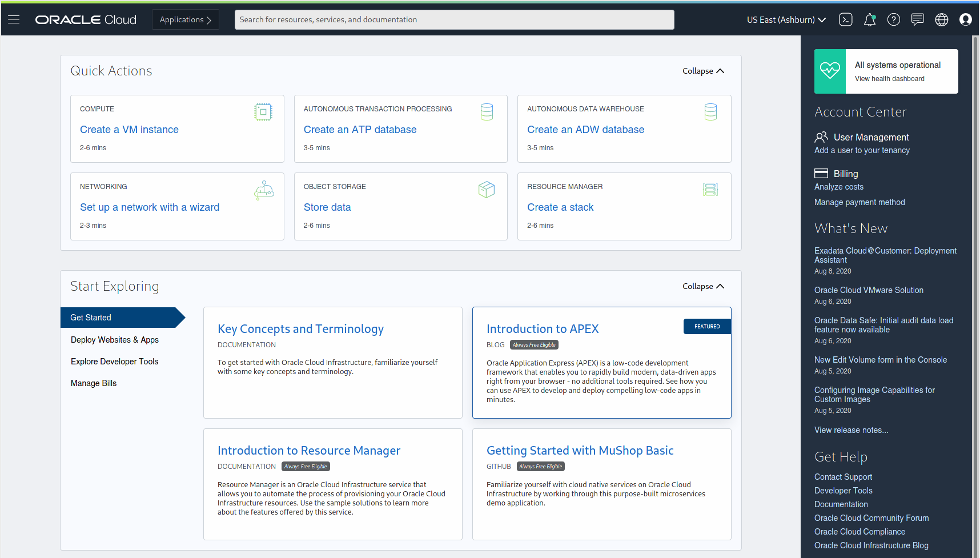Open the user profile avatar icon

click(966, 19)
